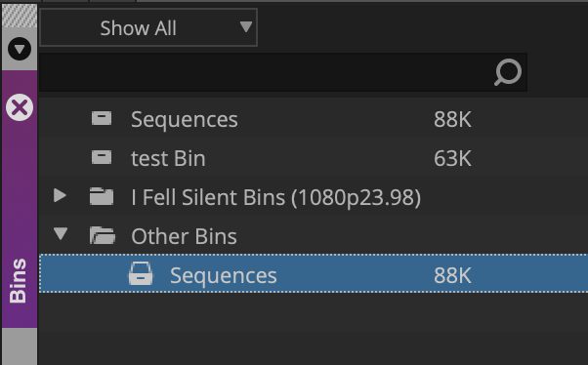Grab the hatched panel handle above fast menu
The height and width of the screenshot is (365, 588).
[x=20, y=16]
